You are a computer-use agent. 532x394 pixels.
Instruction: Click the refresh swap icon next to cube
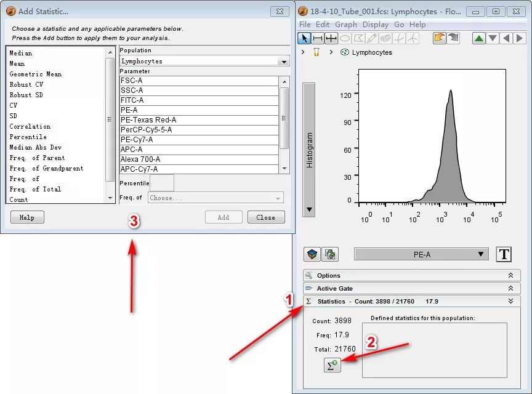click(x=330, y=254)
